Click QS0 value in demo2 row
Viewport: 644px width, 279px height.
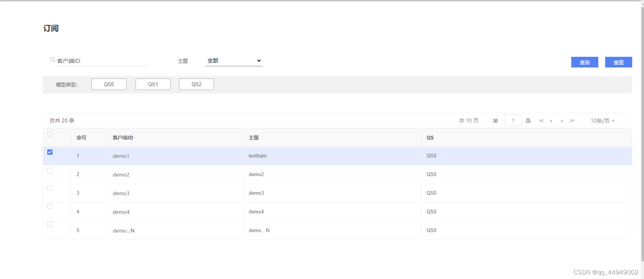click(x=431, y=175)
